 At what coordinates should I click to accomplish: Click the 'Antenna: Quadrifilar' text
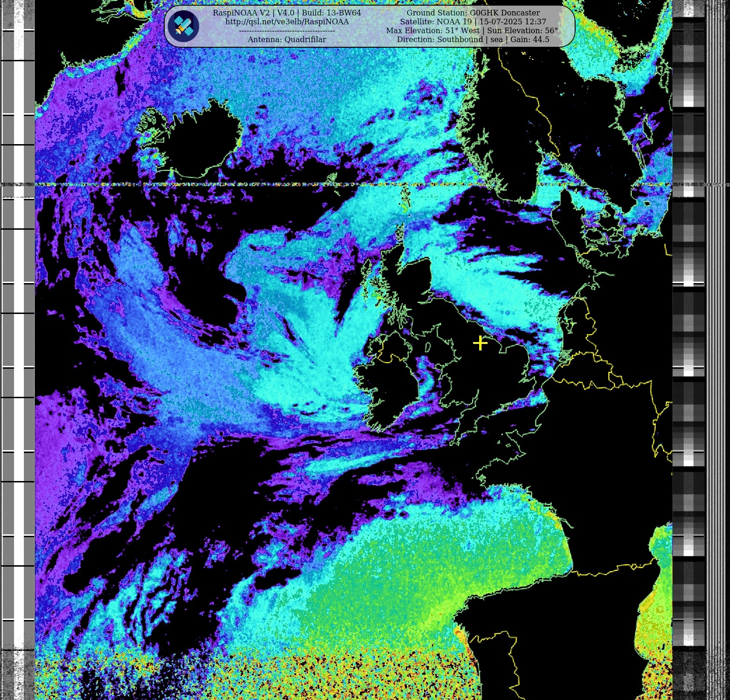287,39
